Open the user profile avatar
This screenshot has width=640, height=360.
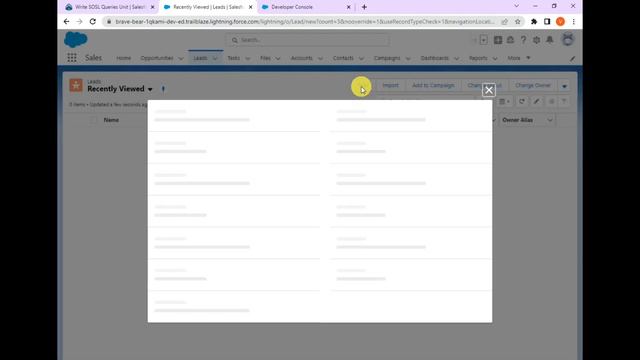[568, 40]
